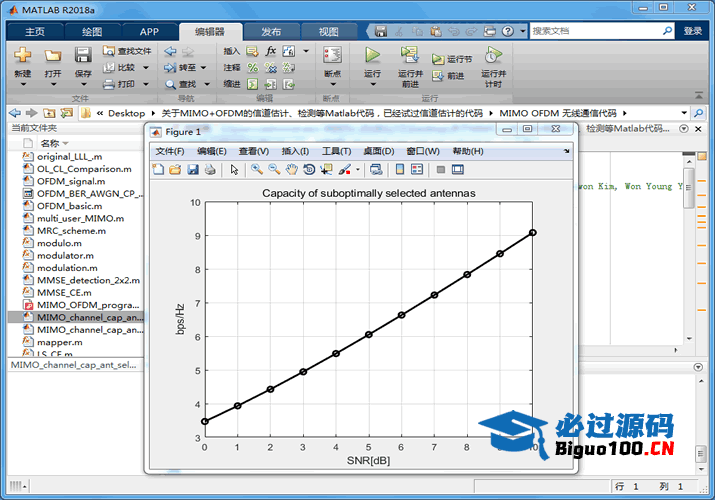Select the Pan hand tool in Figure 1
Image resolution: width=715 pixels, height=500 pixels.
pos(291,170)
